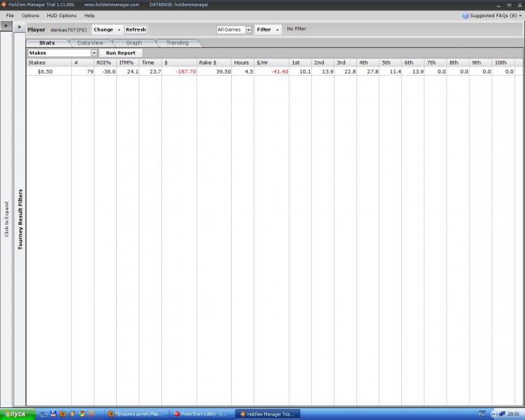Screen dimensions: 525x420
Task: Click the 7th place column header
Action: click(435, 63)
